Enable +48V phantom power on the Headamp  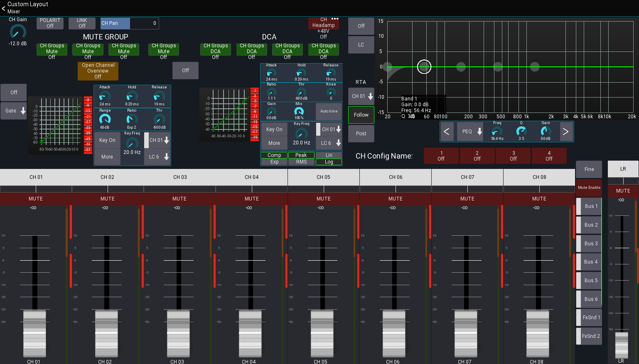323,23
